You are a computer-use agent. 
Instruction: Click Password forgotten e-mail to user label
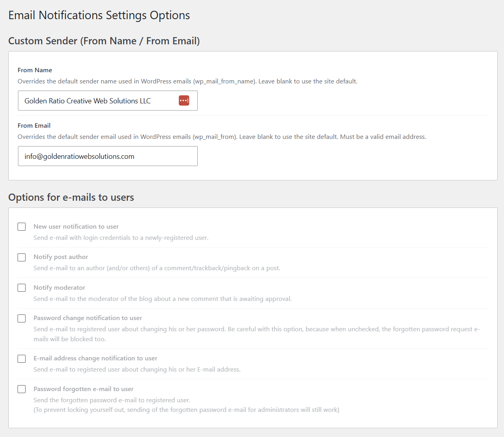(x=83, y=389)
